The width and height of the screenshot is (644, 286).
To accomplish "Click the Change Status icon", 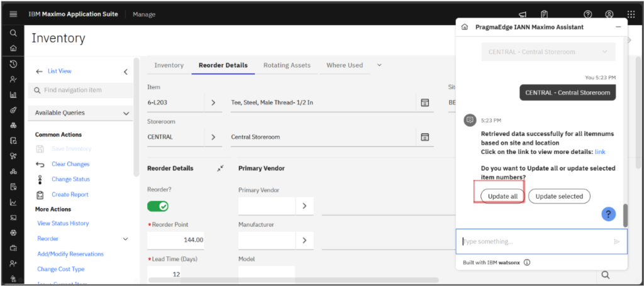I will (40, 179).
